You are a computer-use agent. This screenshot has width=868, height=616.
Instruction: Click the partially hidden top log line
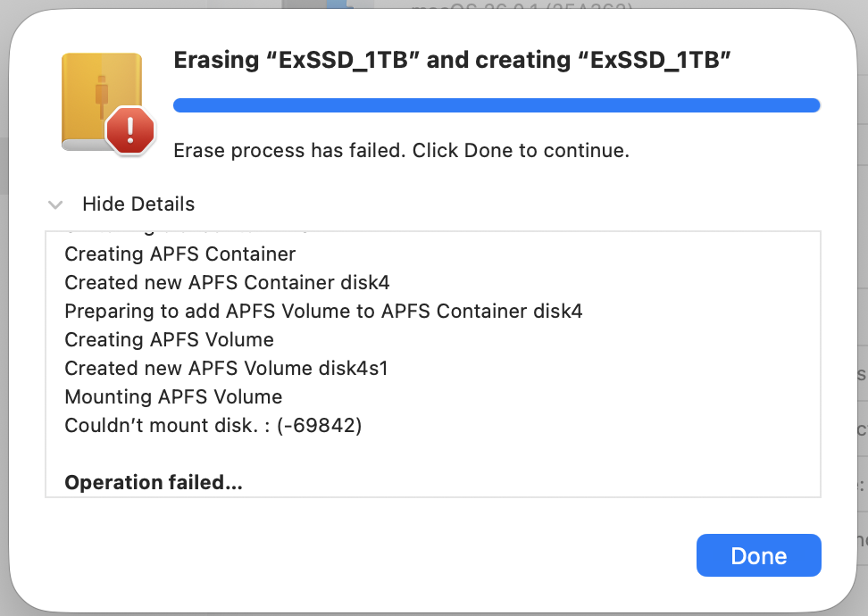tap(188, 234)
